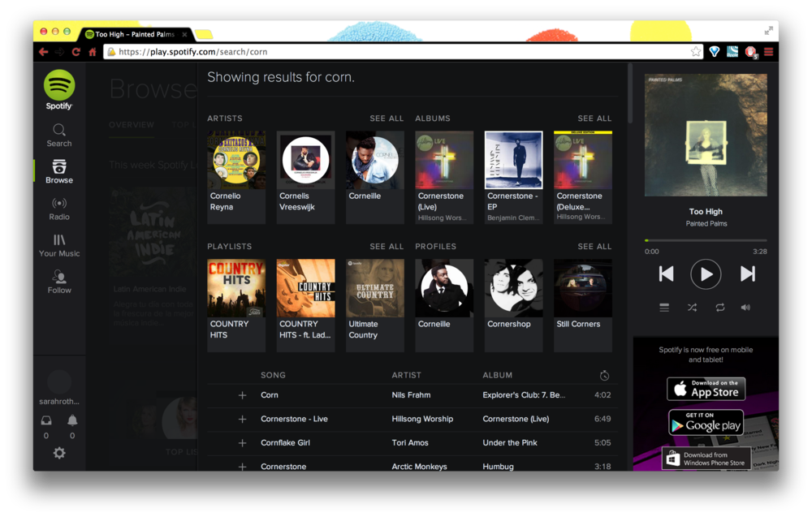The image size is (812, 517).
Task: Open notifications bell icon
Action: [72, 420]
